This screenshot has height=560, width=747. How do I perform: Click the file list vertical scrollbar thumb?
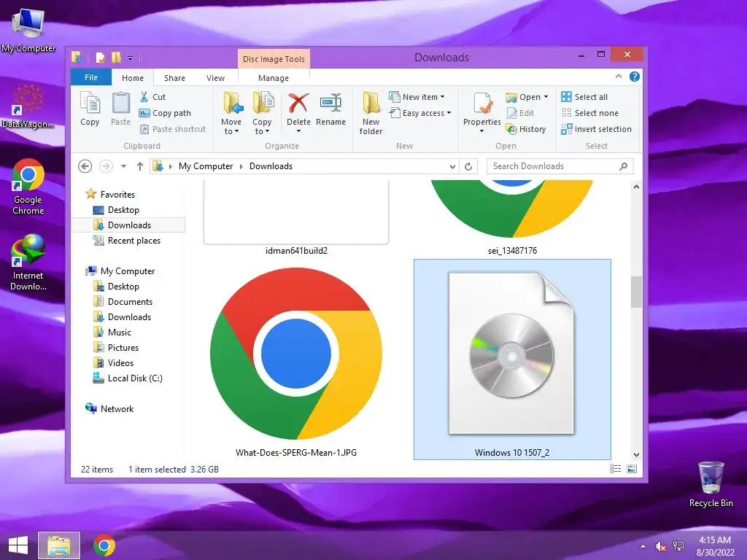point(636,292)
